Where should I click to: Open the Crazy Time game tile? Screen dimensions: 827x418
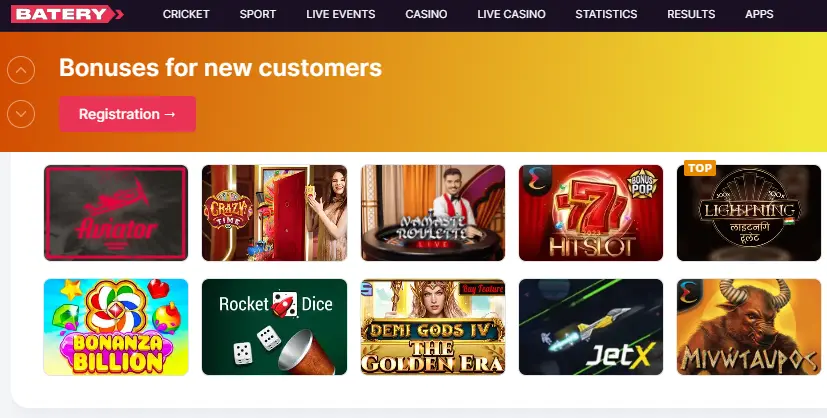point(274,213)
